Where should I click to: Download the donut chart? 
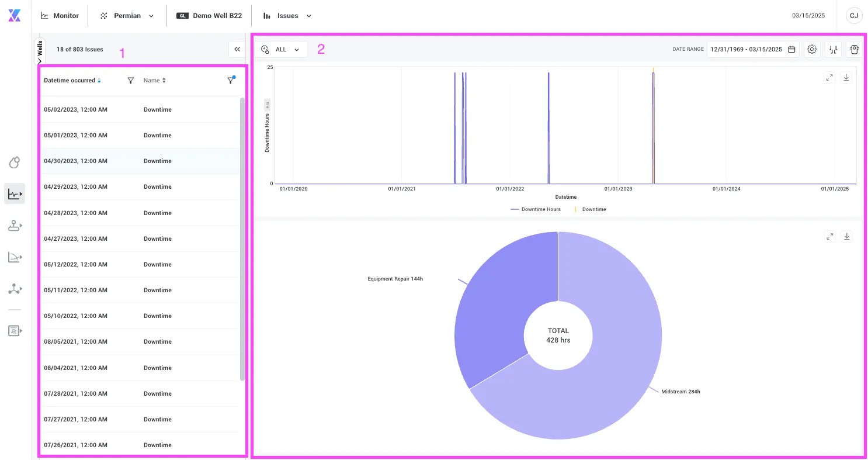(846, 236)
